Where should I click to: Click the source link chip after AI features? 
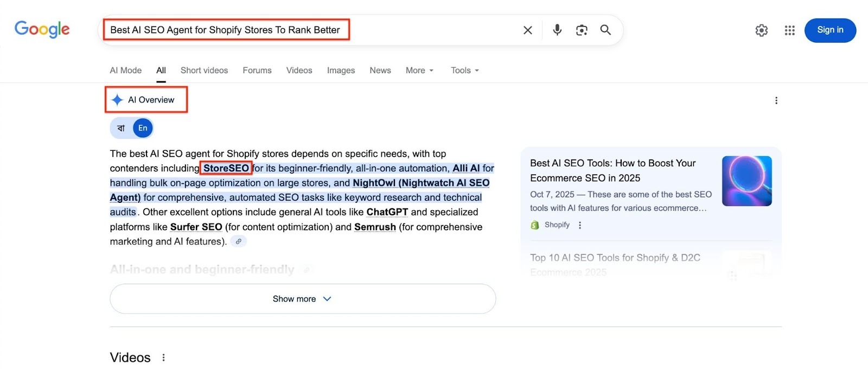point(239,241)
